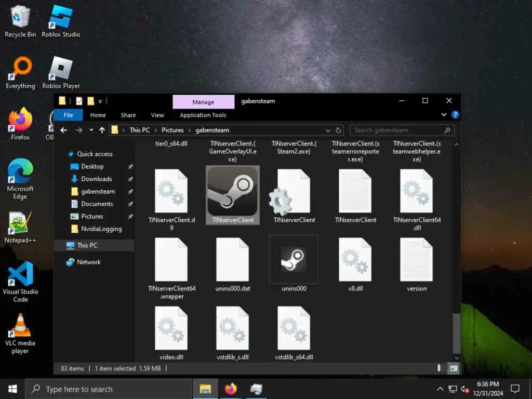The height and width of the screenshot is (399, 532).
Task: Switch to large icons view layout
Action: [454, 368]
